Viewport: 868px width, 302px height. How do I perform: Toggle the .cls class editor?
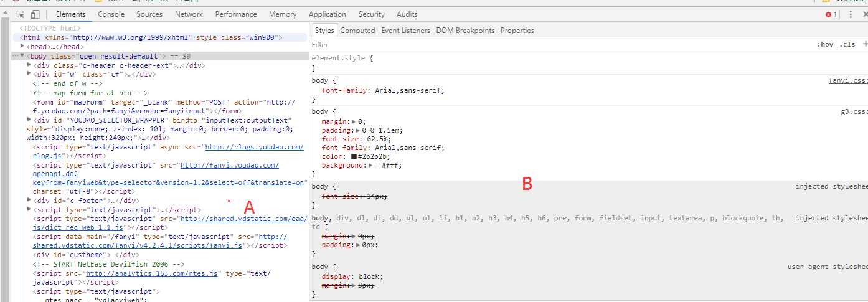847,45
